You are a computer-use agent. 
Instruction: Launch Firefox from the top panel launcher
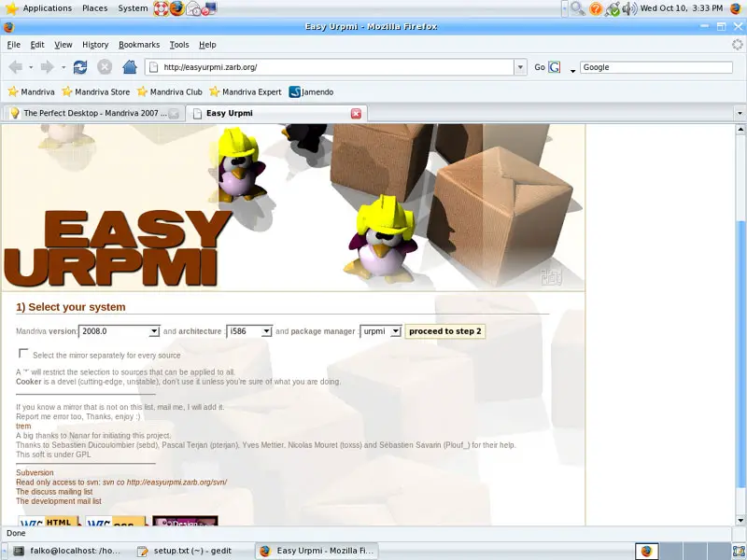click(176, 8)
